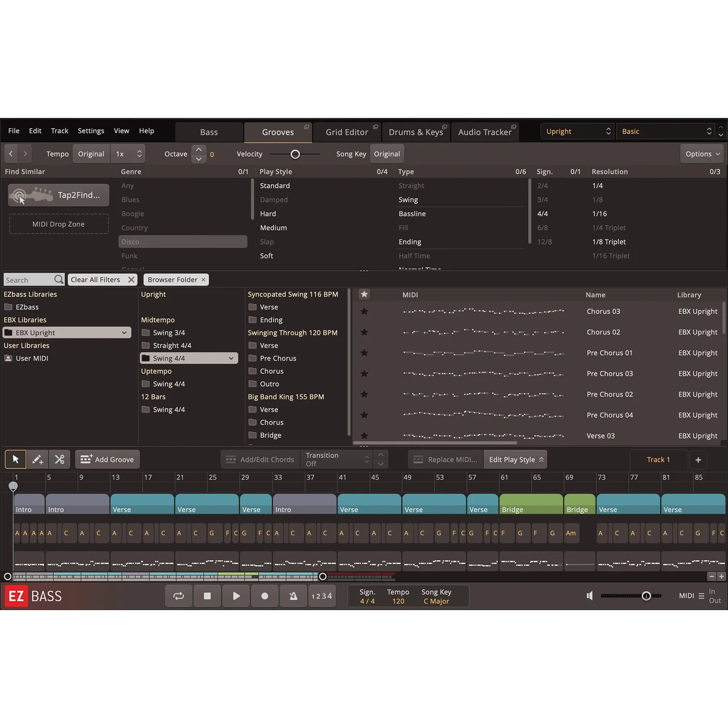The width and height of the screenshot is (728, 728).
Task: Open the MIDI In/Out menu icon
Action: [x=701, y=596]
